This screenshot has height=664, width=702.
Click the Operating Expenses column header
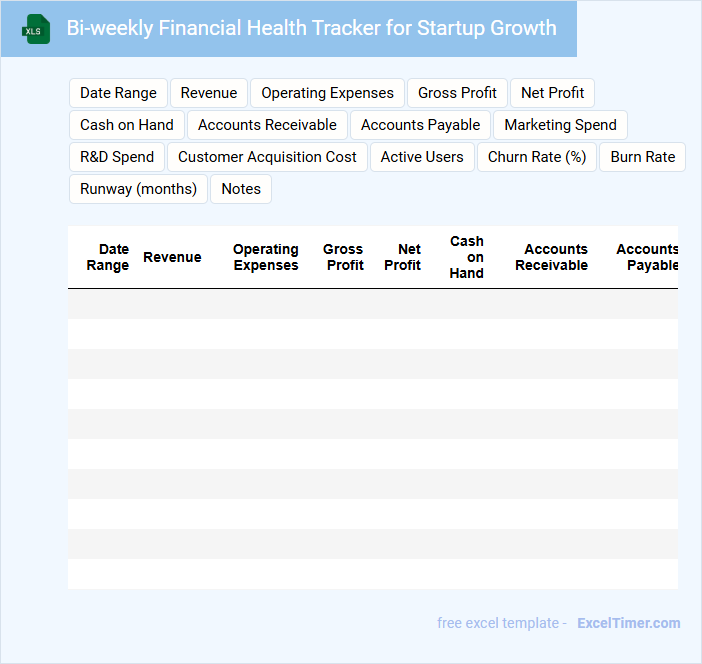265,257
